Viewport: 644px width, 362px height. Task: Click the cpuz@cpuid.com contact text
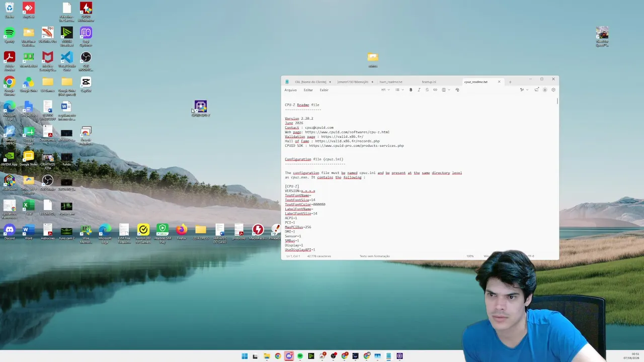319,128
